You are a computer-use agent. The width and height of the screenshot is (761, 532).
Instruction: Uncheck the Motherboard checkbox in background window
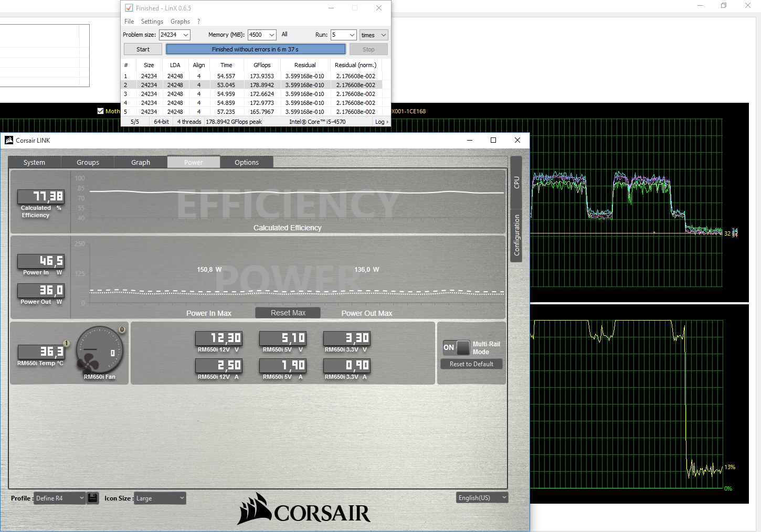click(101, 111)
